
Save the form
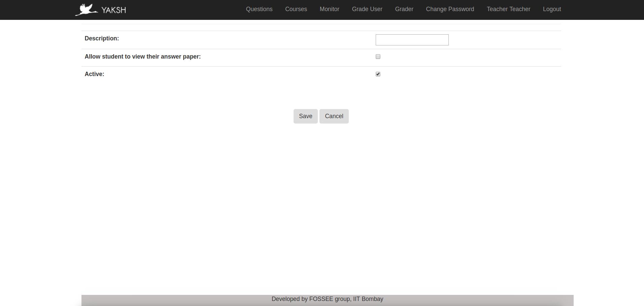click(305, 116)
